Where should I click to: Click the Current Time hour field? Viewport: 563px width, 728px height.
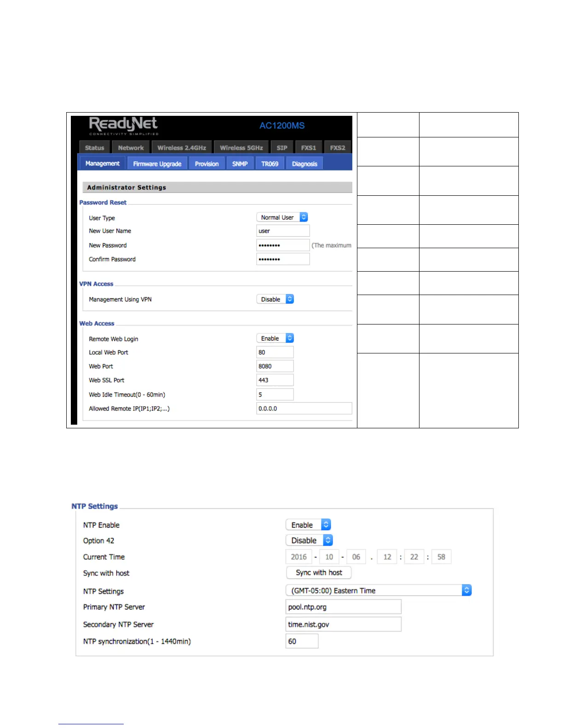387,557
